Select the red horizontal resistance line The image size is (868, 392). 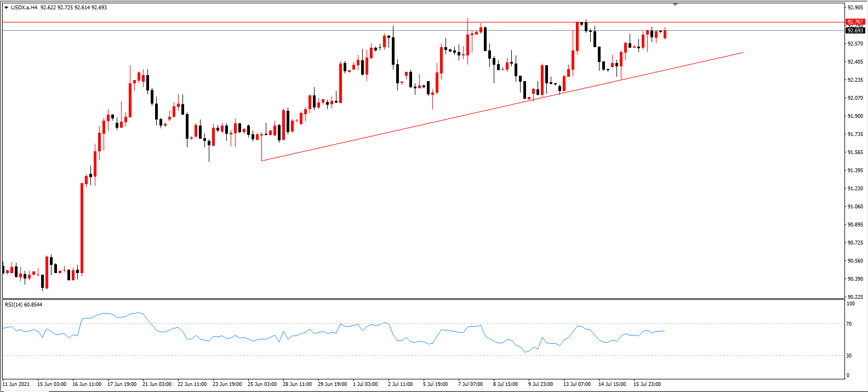(x=422, y=22)
